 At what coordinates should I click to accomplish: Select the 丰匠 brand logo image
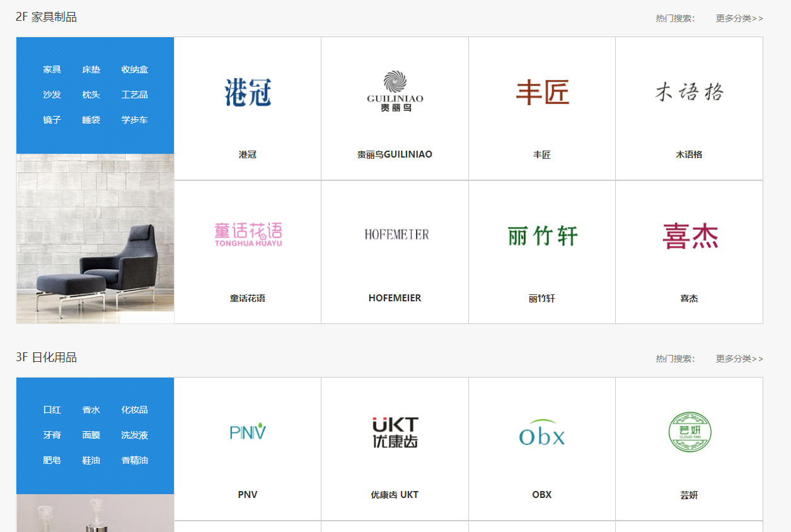[542, 93]
